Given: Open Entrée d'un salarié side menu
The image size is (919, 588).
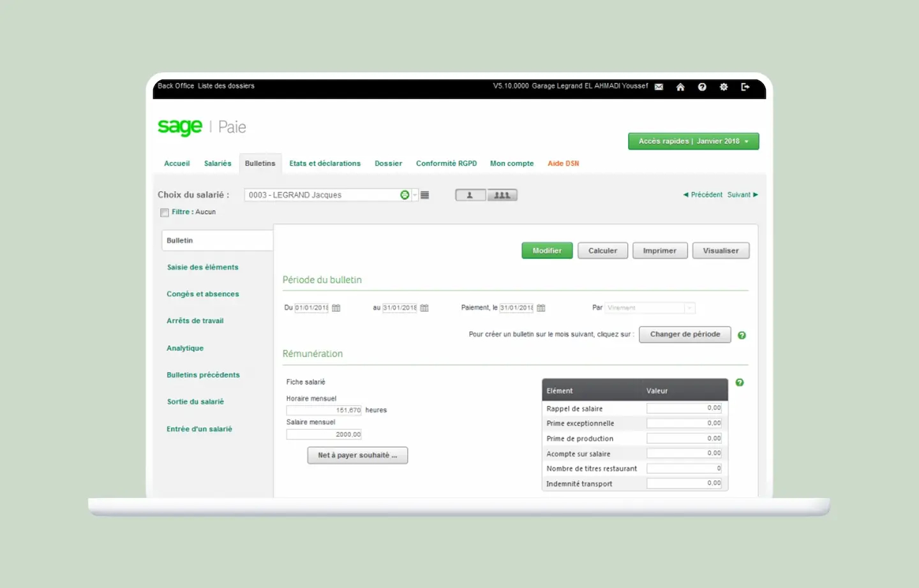Looking at the screenshot, I should (x=200, y=430).
